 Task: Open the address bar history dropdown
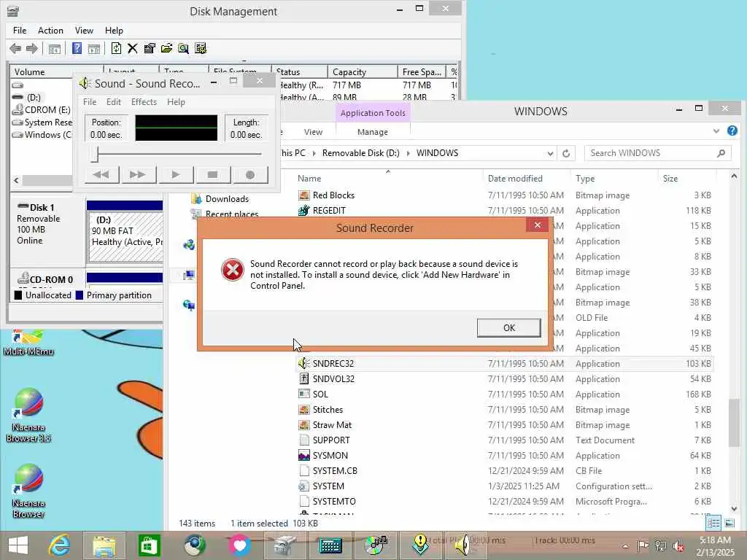point(550,153)
